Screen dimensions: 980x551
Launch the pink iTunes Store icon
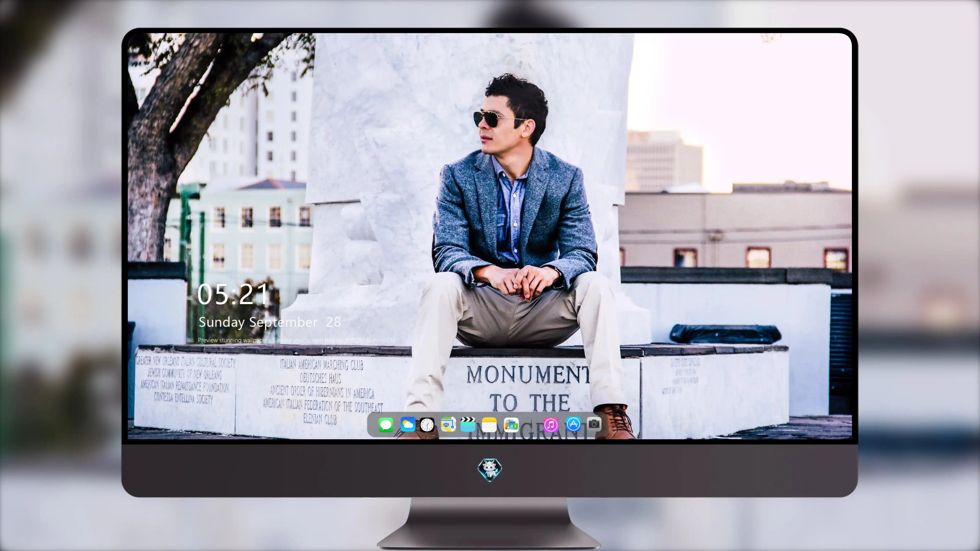[x=551, y=425]
